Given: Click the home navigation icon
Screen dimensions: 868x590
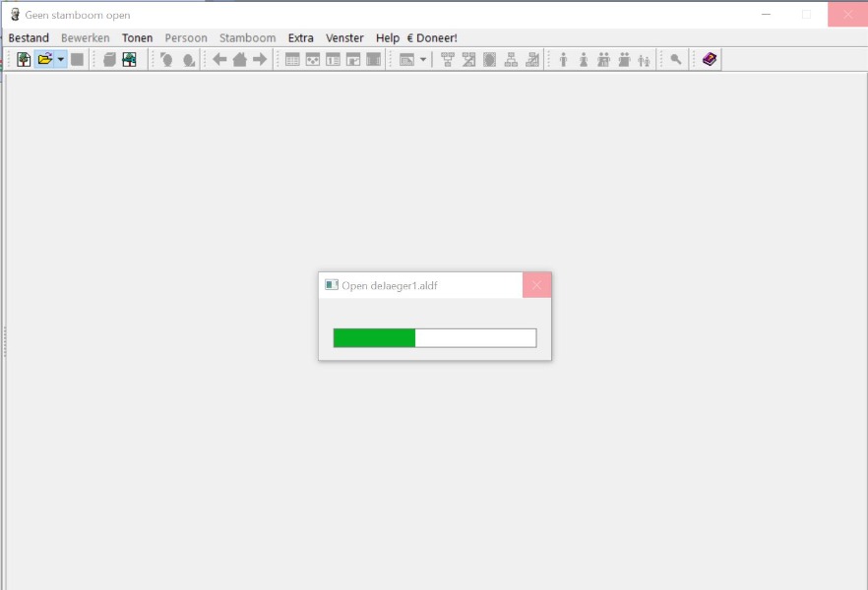Looking at the screenshot, I should point(239,60).
